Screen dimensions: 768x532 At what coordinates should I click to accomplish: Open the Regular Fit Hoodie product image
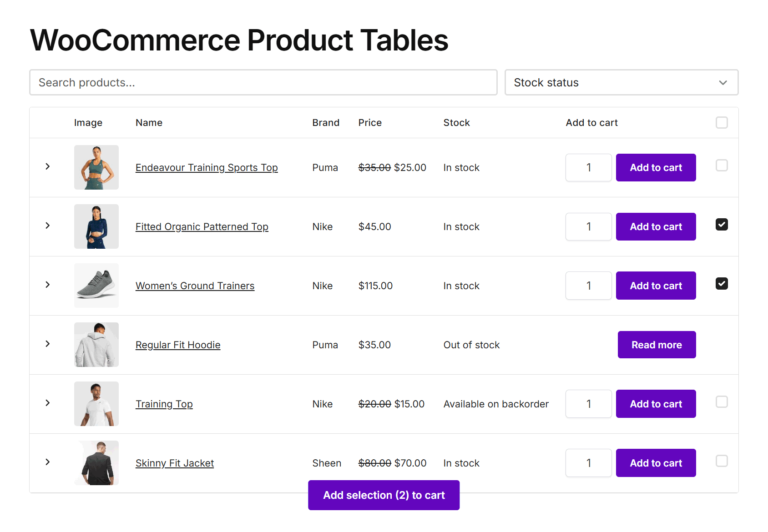pos(96,345)
